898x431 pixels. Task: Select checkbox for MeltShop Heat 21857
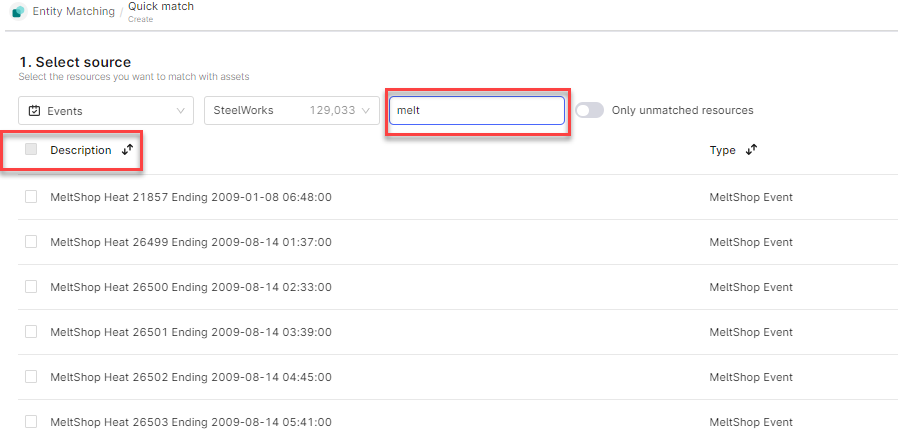point(31,197)
